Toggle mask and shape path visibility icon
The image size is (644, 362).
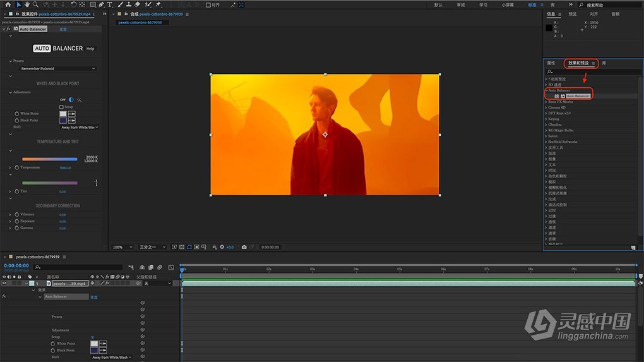tap(189, 247)
